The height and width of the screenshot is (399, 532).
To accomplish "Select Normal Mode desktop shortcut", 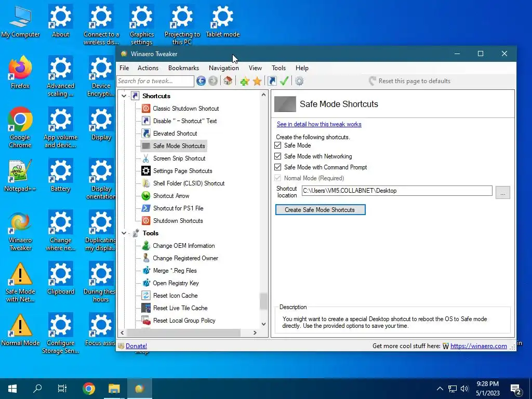I will point(20,330).
